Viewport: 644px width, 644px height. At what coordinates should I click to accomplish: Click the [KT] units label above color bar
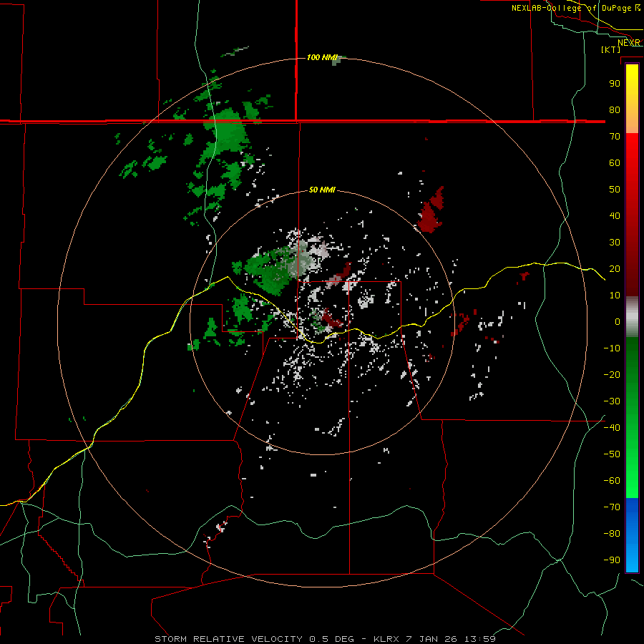pyautogui.click(x=611, y=49)
